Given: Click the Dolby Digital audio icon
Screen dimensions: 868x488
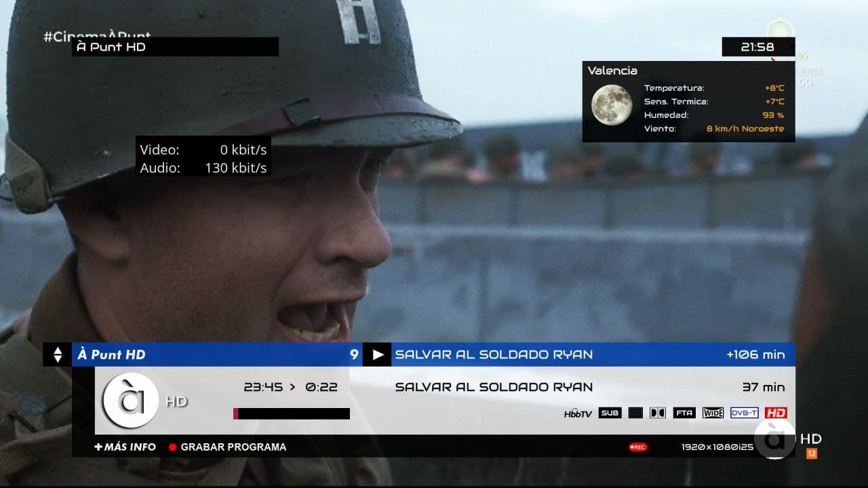Looking at the screenshot, I should (658, 413).
